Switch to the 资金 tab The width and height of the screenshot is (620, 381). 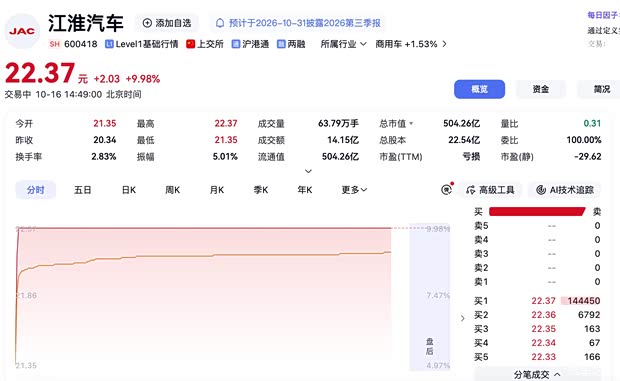[x=541, y=89]
